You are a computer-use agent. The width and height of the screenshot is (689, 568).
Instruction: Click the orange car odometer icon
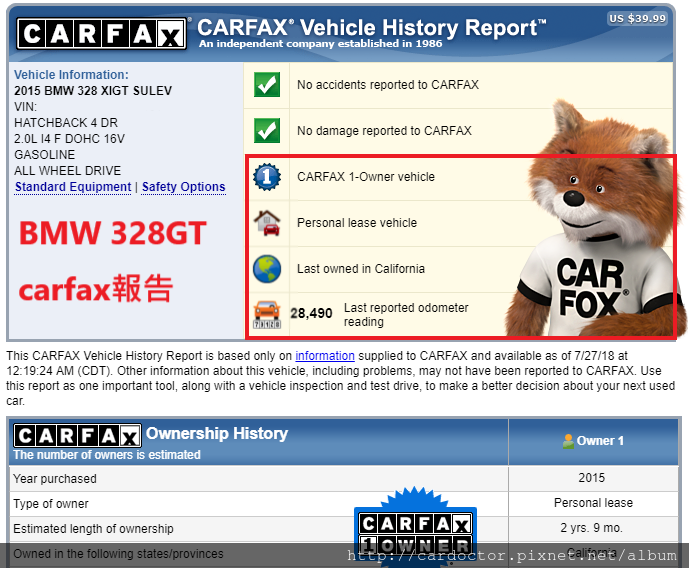pyautogui.click(x=267, y=315)
